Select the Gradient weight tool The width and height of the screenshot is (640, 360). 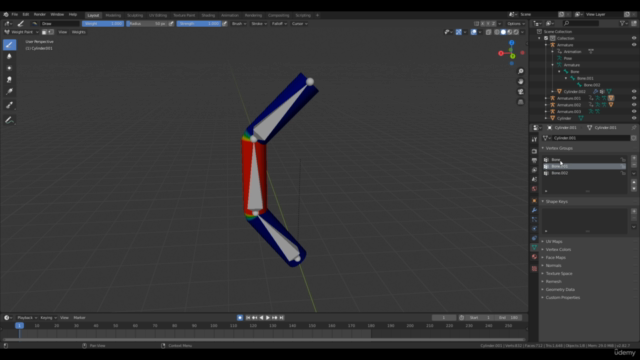[9, 92]
